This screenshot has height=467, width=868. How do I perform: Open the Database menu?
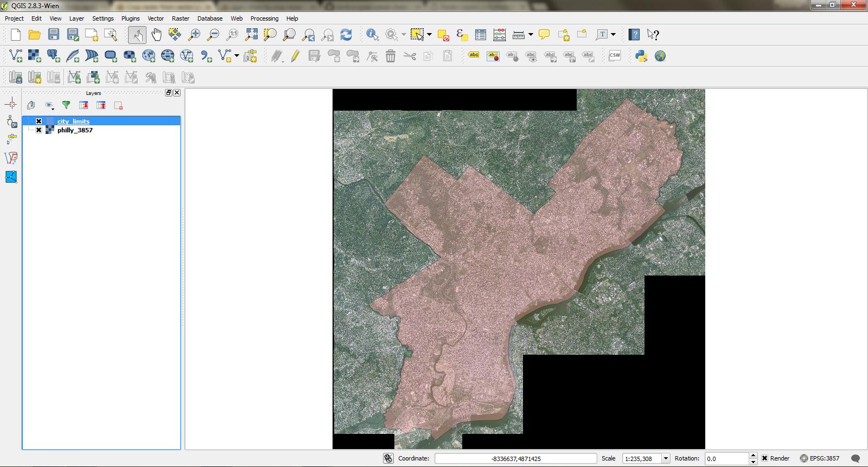[x=210, y=18]
